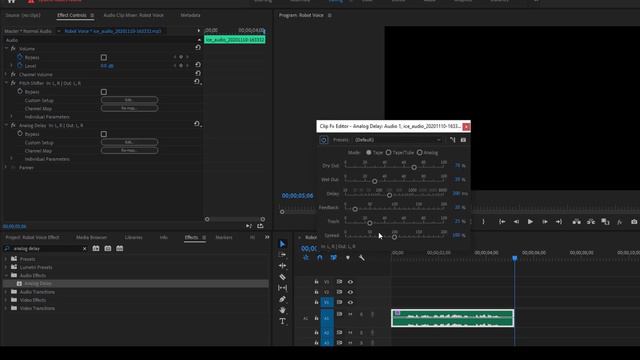Add a marker from the timeline header

pyautogui.click(x=348, y=258)
